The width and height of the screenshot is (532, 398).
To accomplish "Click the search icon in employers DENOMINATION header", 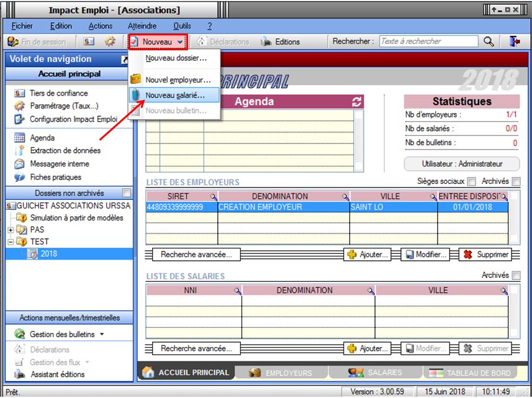I will 345,197.
